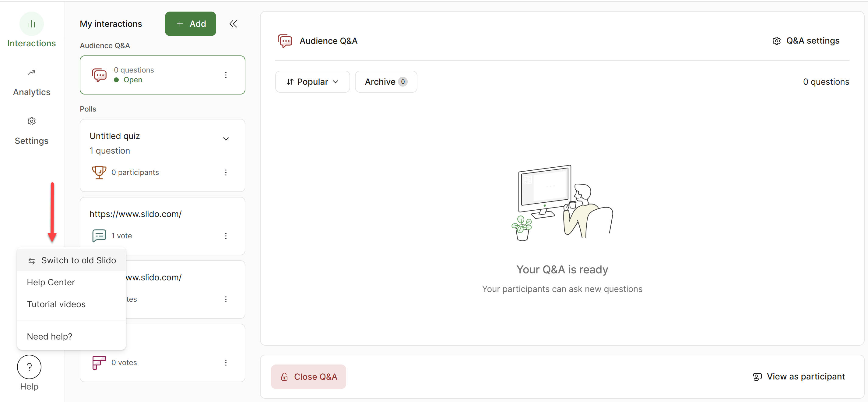Image resolution: width=868 pixels, height=402 pixels.
Task: Click the green Add button
Action: 190,24
